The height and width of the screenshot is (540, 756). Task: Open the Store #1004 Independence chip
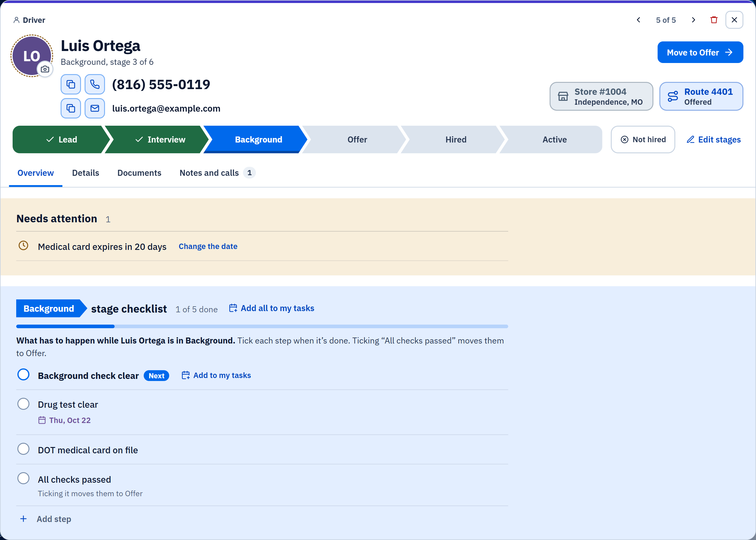coord(601,96)
